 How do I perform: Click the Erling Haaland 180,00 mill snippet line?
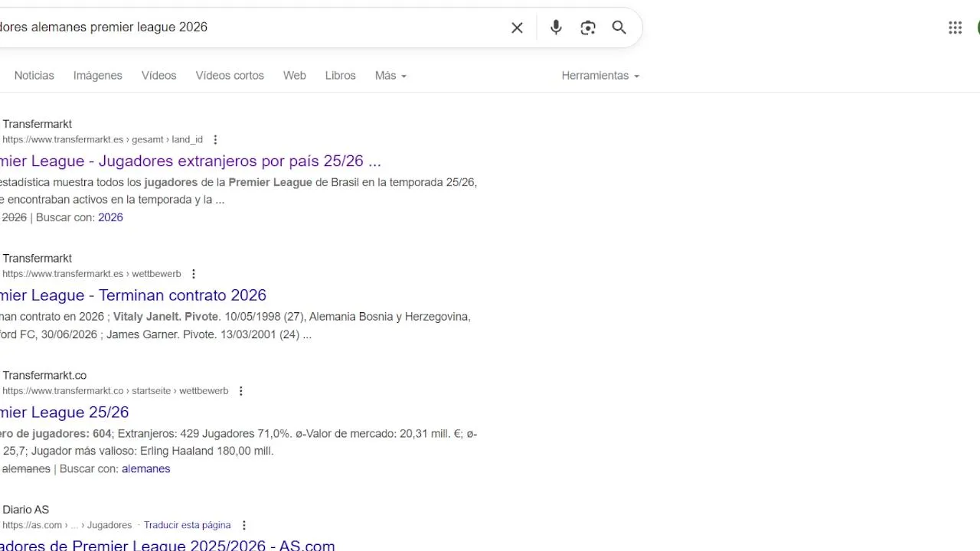[137, 452]
